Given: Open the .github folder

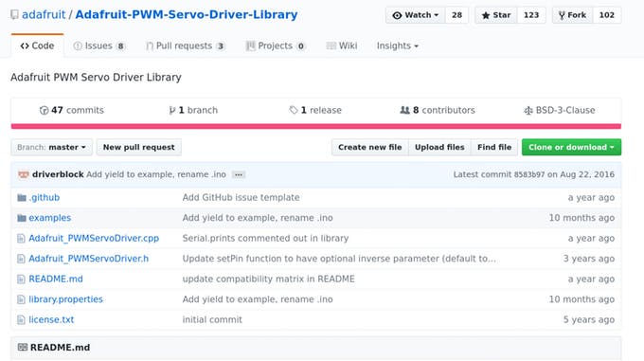Looking at the screenshot, I should pyautogui.click(x=45, y=197).
